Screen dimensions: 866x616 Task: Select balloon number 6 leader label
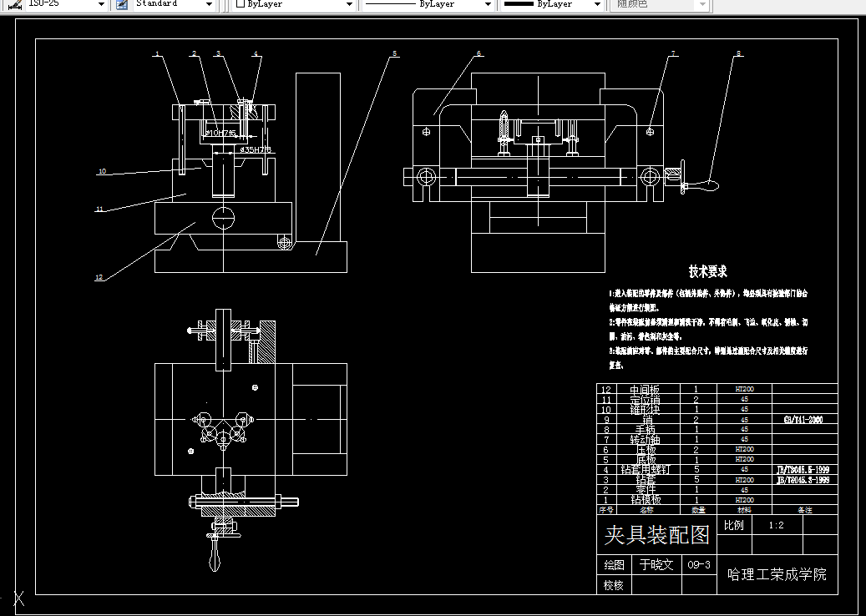[x=479, y=53]
